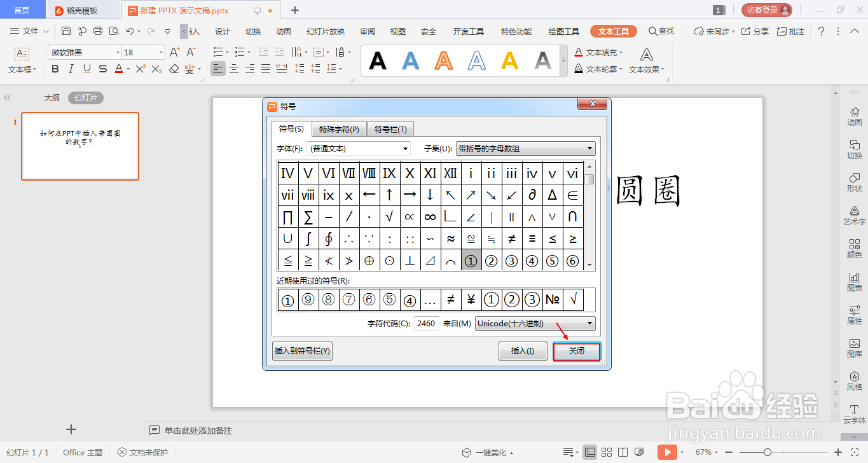Image resolution: width=868 pixels, height=463 pixels.
Task: Toggle italic formatting
Action: 71,69
